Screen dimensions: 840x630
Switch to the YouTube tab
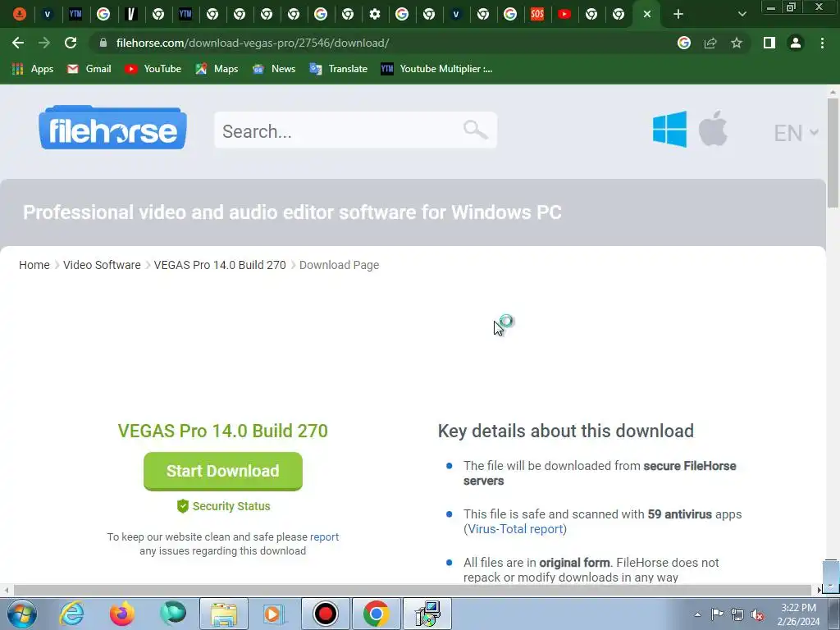tap(564, 14)
